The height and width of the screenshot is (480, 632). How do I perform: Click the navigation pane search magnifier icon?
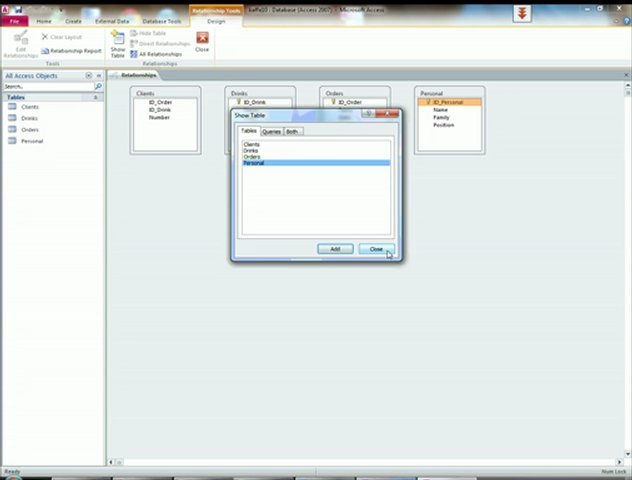pyautogui.click(x=98, y=87)
